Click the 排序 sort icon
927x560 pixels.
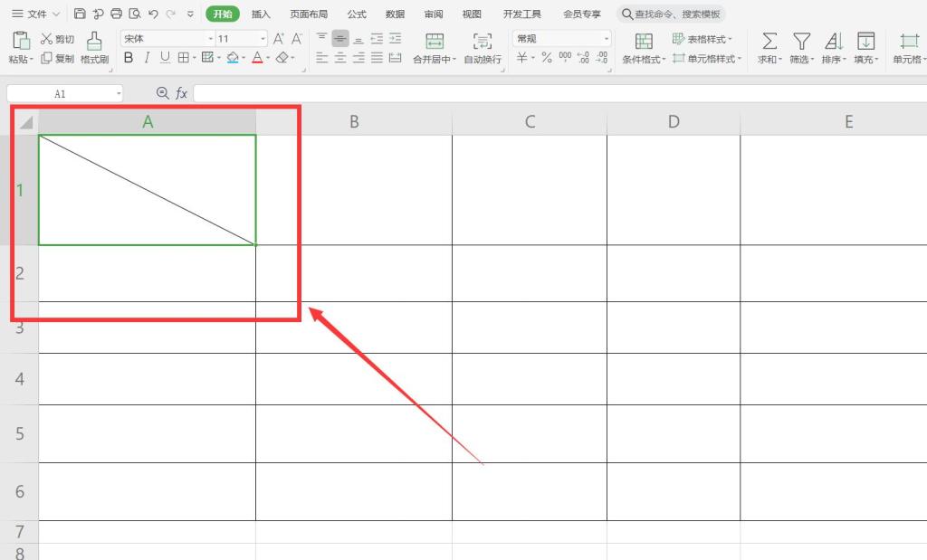tap(834, 41)
